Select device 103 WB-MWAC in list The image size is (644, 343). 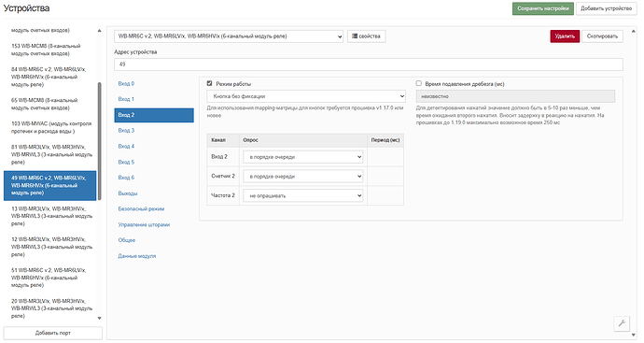point(50,127)
